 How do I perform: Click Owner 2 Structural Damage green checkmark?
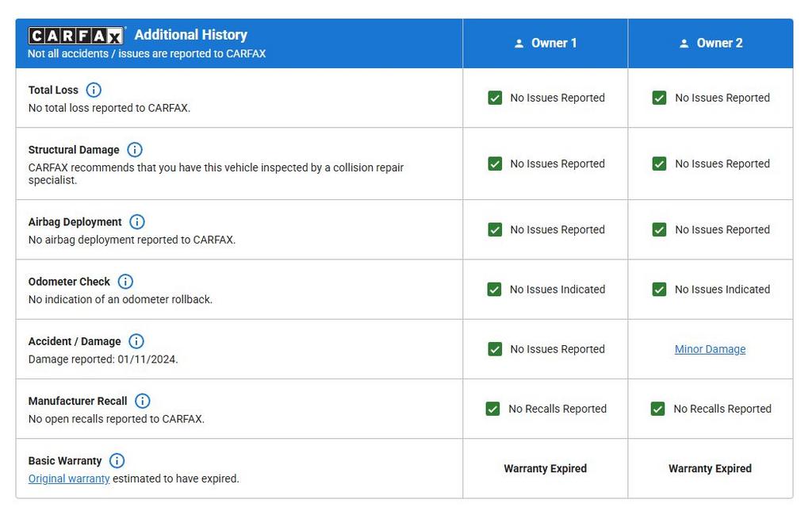click(x=659, y=163)
